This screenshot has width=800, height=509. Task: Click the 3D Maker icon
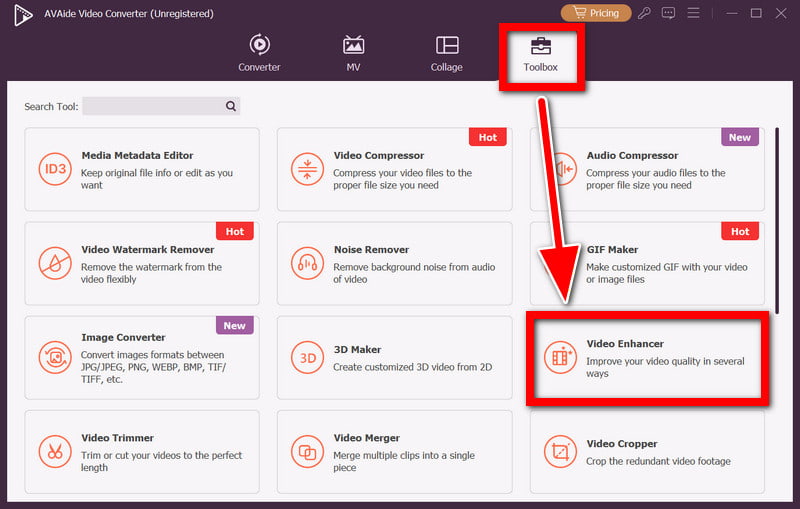[x=307, y=358]
